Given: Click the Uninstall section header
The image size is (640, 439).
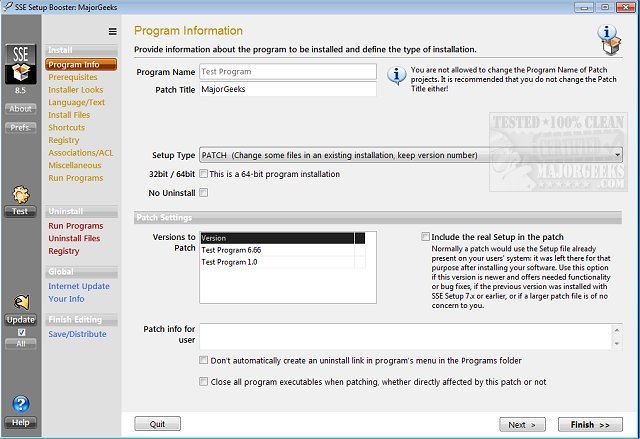Looking at the screenshot, I should [x=81, y=211].
